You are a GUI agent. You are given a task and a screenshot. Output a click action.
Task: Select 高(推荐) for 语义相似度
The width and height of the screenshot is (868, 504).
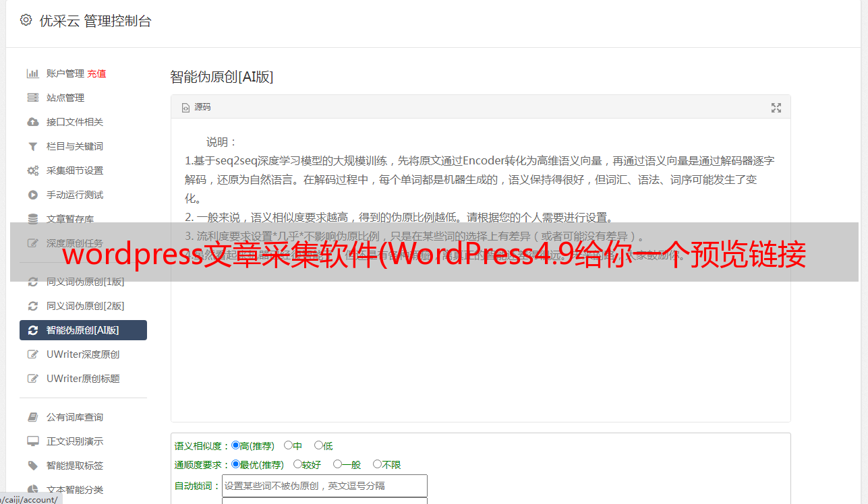235,445
